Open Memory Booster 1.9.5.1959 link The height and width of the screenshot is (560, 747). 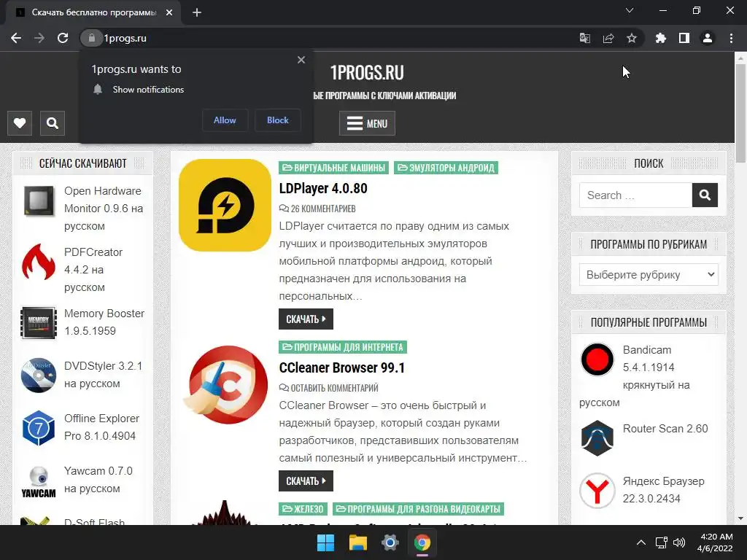[104, 322]
